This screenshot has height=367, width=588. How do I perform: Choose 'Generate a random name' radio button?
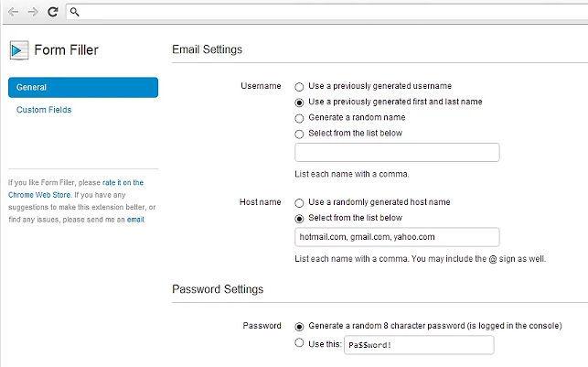pyautogui.click(x=299, y=117)
